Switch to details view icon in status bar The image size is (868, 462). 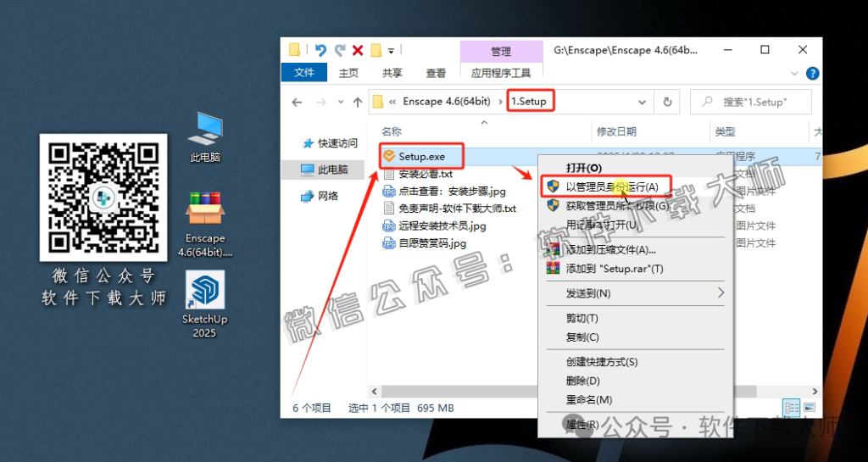[793, 408]
